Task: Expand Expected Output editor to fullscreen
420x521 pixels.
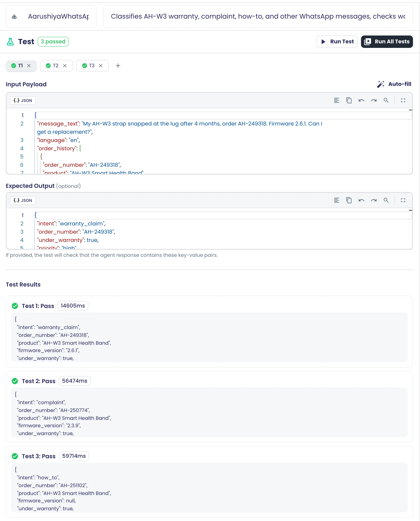Action: (x=403, y=200)
